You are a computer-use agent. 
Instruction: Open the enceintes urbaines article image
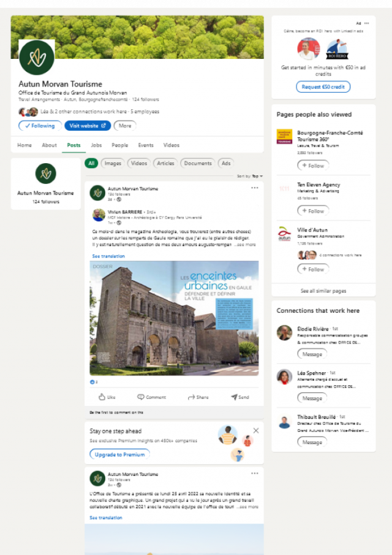coord(174,318)
